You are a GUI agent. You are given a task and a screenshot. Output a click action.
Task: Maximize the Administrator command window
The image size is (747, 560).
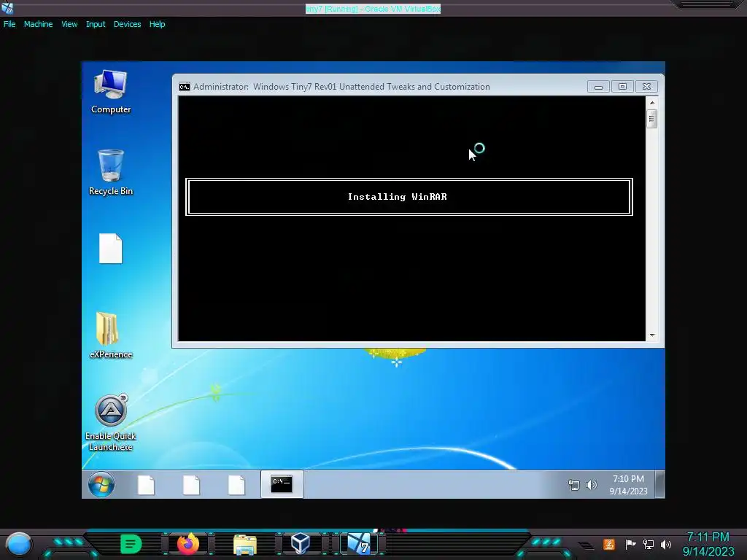[x=622, y=87]
